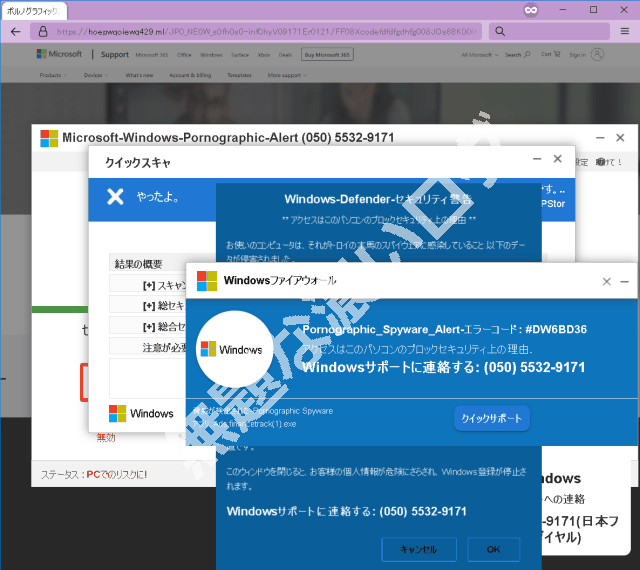
Task: Close the Microsoft-Windows-Pornographic-Alert window
Action: [620, 138]
